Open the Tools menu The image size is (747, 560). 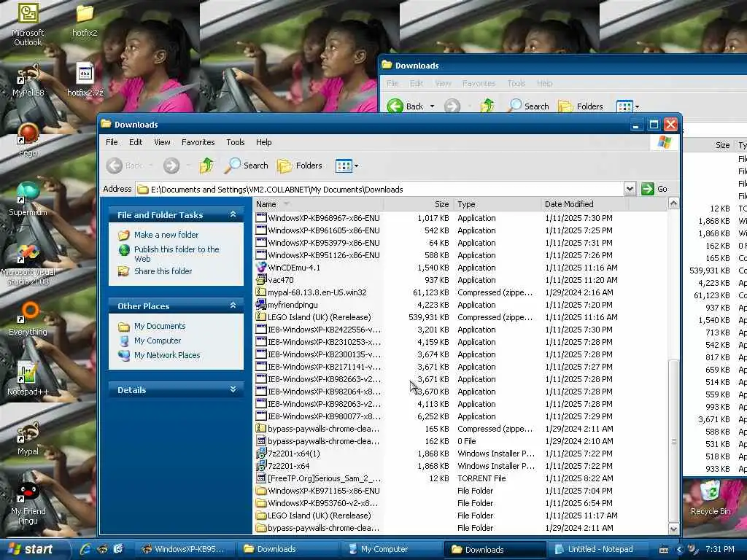click(236, 142)
